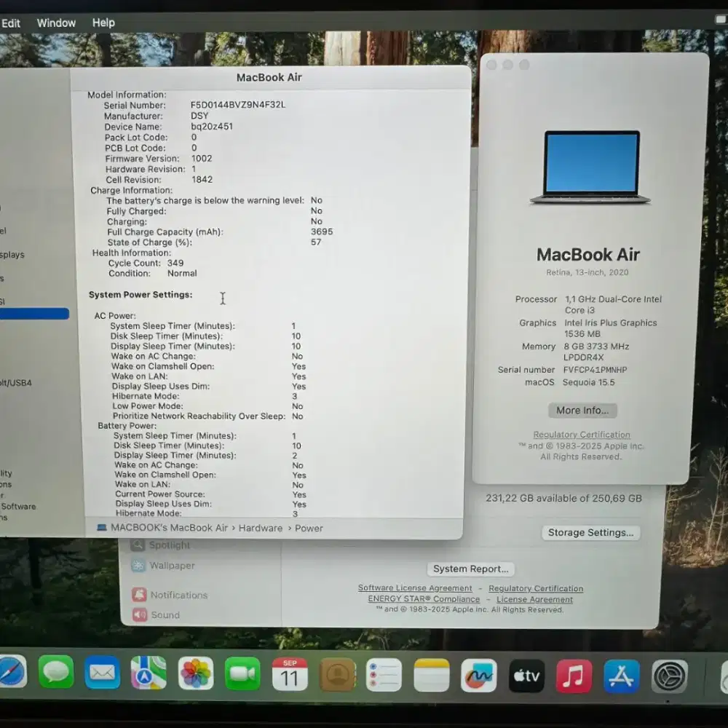
Task: Click the MacBook Air image in About window
Action: (590, 167)
